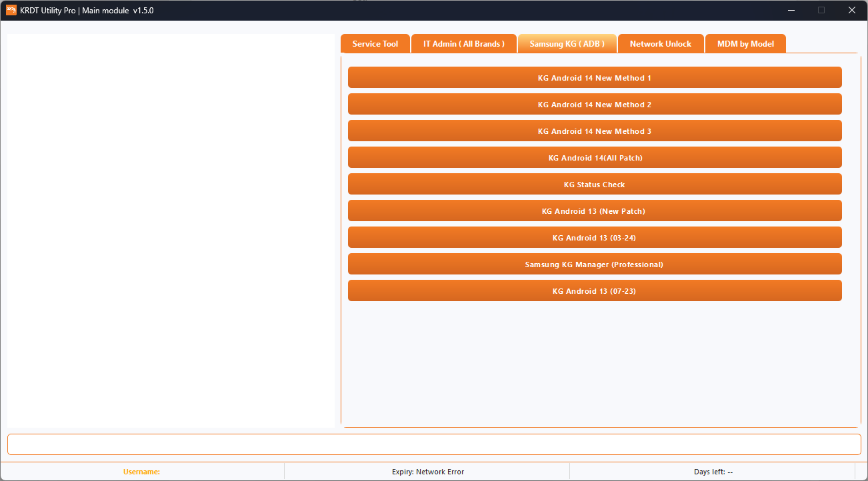Start a KG Status Check

point(594,184)
